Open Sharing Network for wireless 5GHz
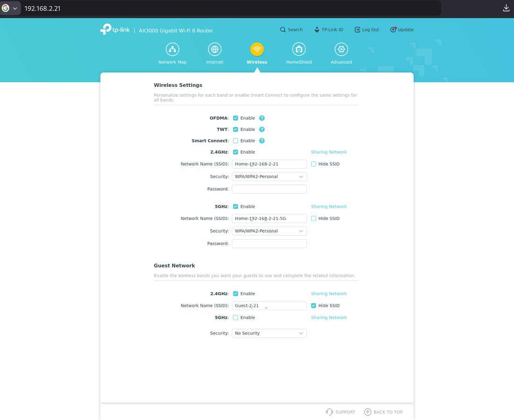Image resolution: width=514 pixels, height=420 pixels. [x=329, y=206]
